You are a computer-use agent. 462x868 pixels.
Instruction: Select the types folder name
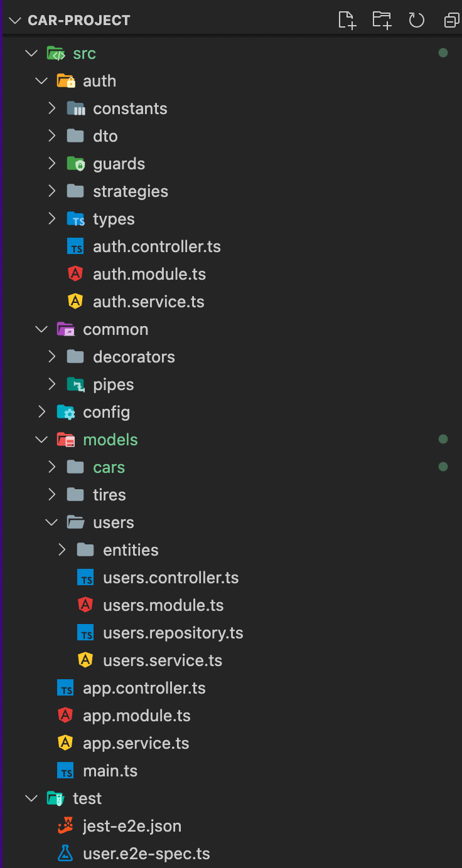(x=114, y=220)
